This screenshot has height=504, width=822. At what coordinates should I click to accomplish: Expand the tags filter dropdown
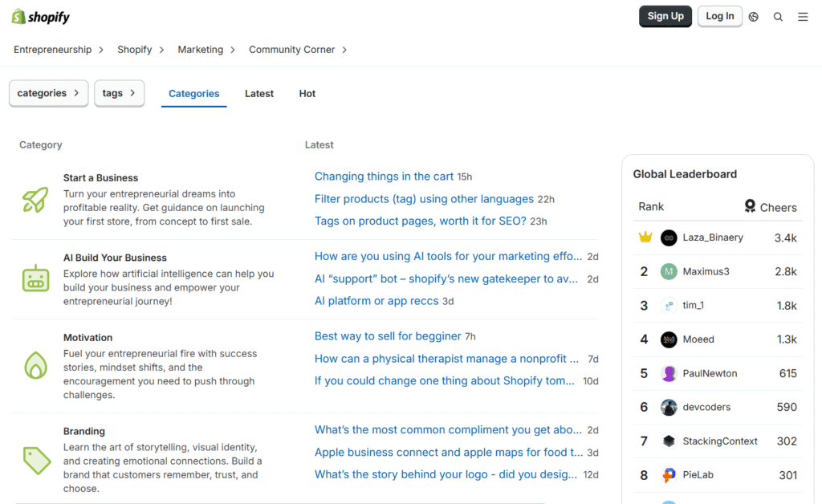point(119,93)
